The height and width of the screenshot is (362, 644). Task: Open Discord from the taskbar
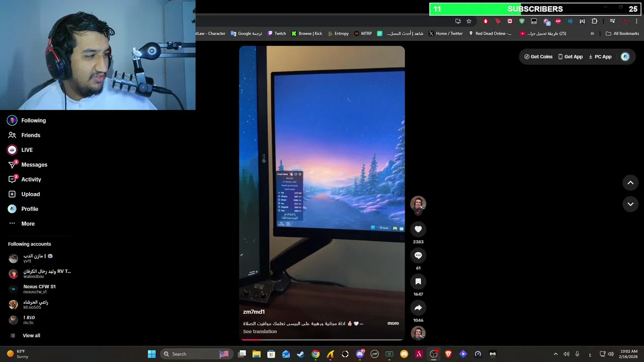(x=360, y=354)
